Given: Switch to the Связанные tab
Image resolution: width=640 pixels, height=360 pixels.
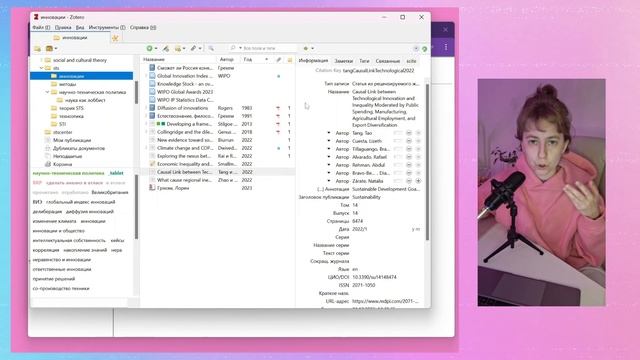Looking at the screenshot, I should 388,61.
